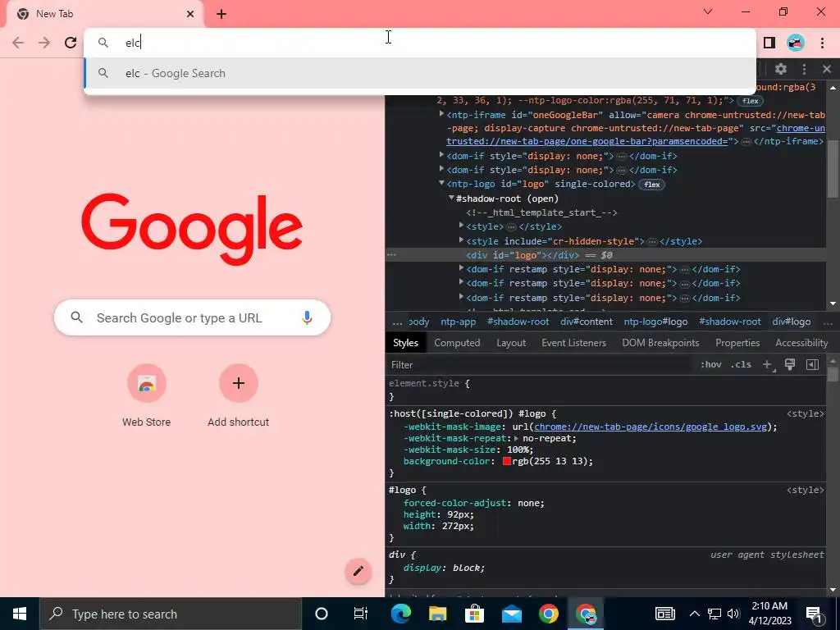Open a new tab with the plus button
840x630 pixels.
(x=221, y=14)
